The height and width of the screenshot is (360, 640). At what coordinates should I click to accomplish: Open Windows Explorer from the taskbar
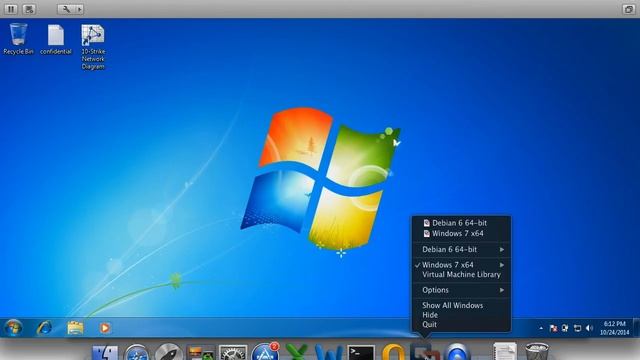pyautogui.click(x=76, y=328)
